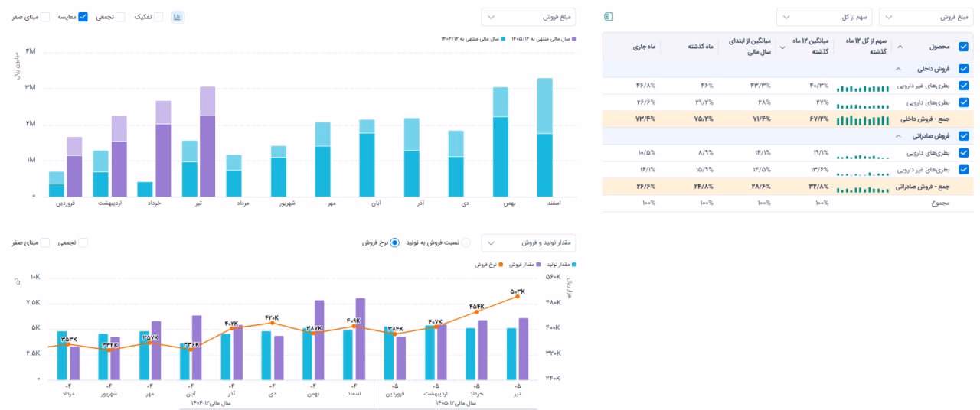Click the 454K data point label

(476, 307)
